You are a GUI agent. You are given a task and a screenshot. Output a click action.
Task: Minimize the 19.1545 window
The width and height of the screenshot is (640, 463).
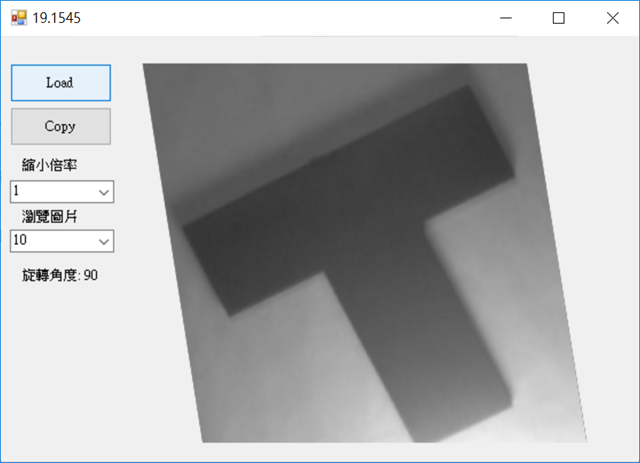pos(506,18)
